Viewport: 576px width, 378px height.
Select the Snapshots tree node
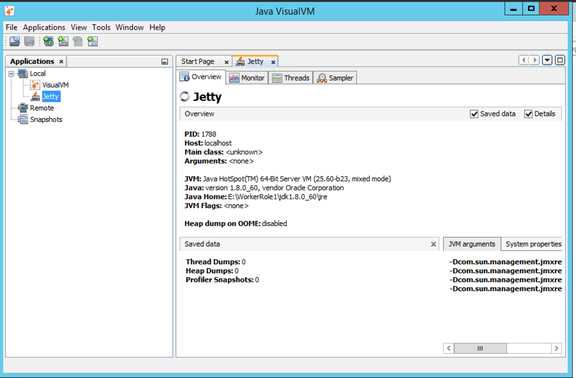point(46,119)
